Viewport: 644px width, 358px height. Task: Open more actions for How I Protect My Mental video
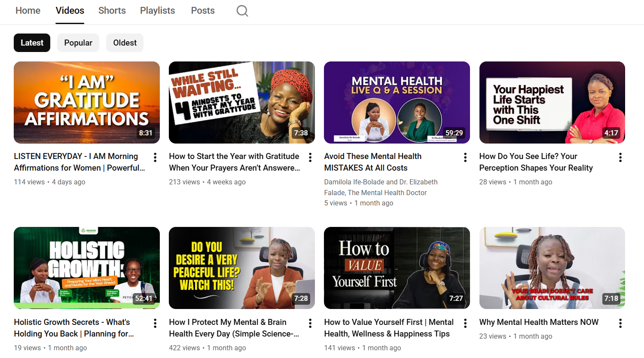[310, 323]
